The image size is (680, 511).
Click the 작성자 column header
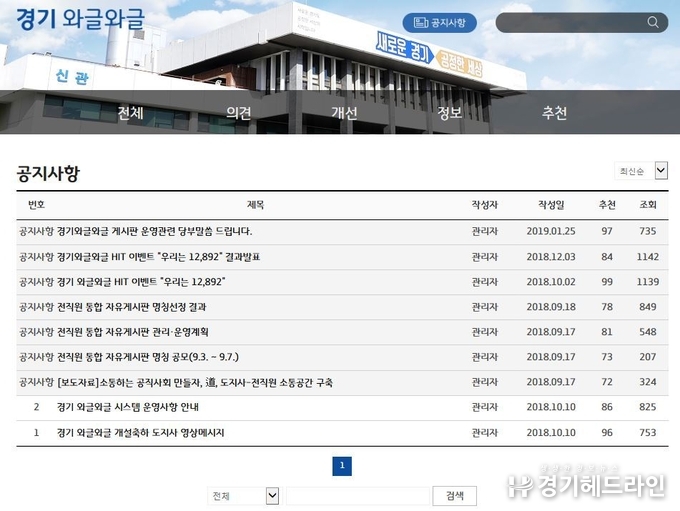tap(484, 205)
